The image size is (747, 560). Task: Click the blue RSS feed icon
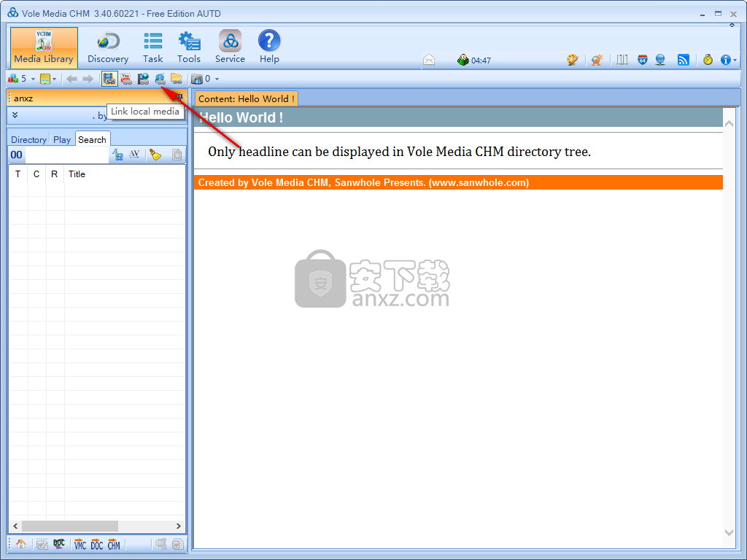(x=684, y=60)
